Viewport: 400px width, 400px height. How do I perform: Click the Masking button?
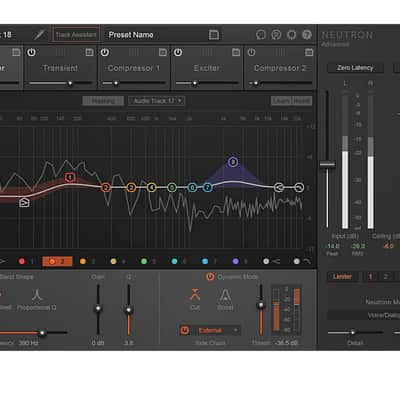103,101
